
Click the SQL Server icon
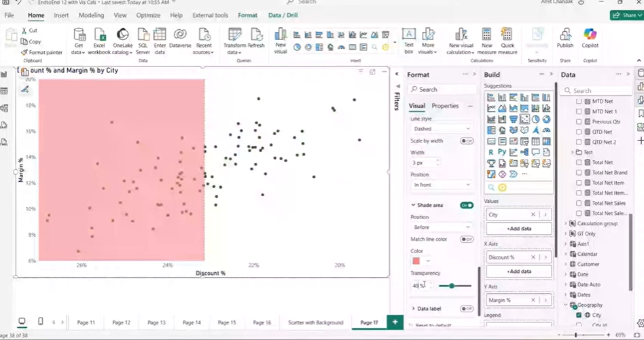point(143,41)
